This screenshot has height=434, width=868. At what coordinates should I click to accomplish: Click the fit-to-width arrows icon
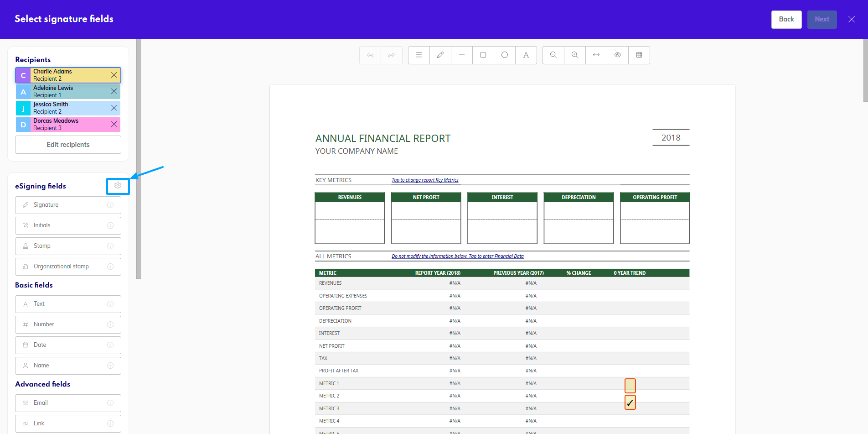click(x=596, y=55)
